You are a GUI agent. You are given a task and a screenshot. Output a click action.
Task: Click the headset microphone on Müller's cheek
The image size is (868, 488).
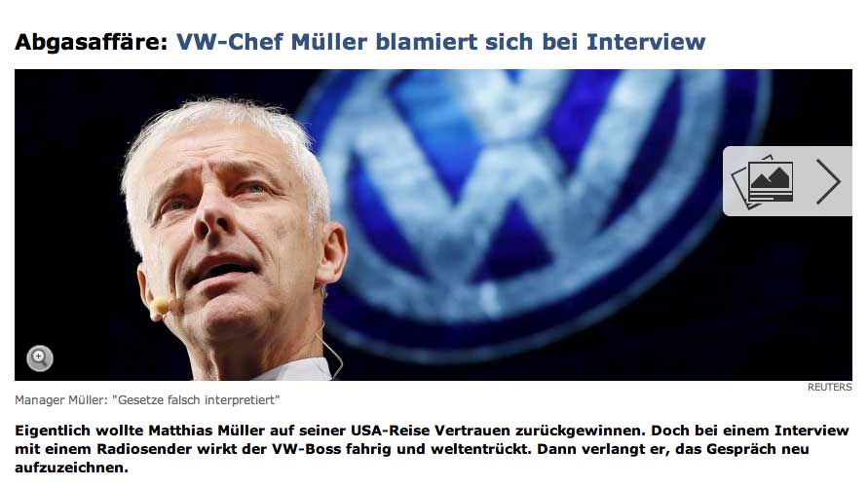click(161, 305)
